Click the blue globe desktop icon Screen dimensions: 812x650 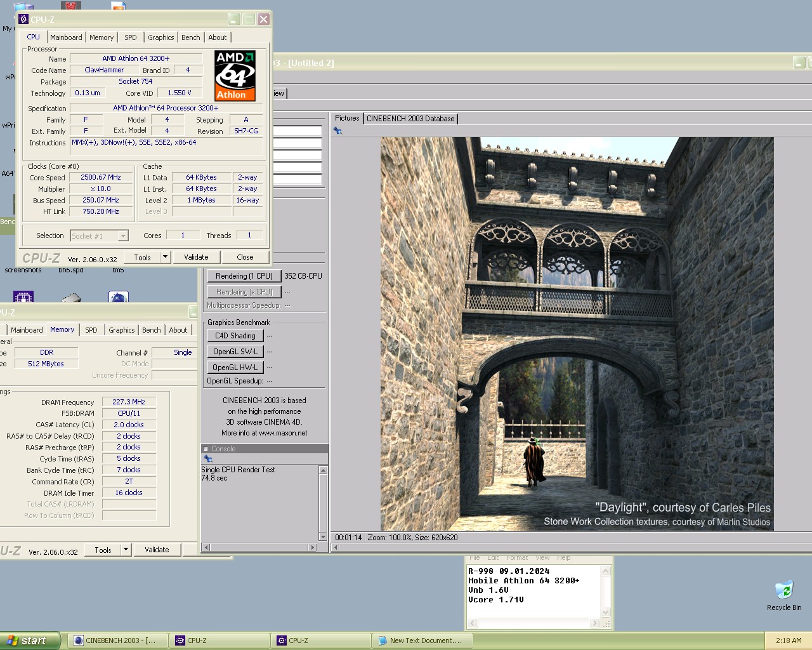[119, 298]
